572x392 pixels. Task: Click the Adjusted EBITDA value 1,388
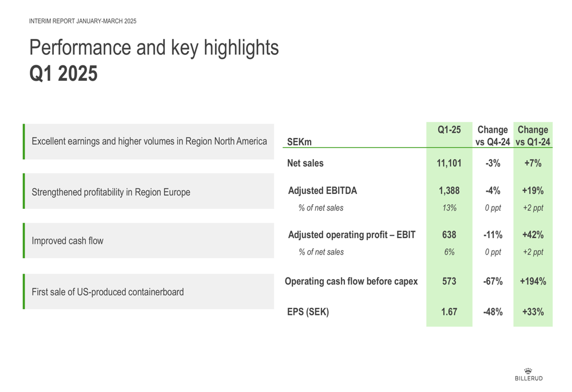tap(449, 191)
